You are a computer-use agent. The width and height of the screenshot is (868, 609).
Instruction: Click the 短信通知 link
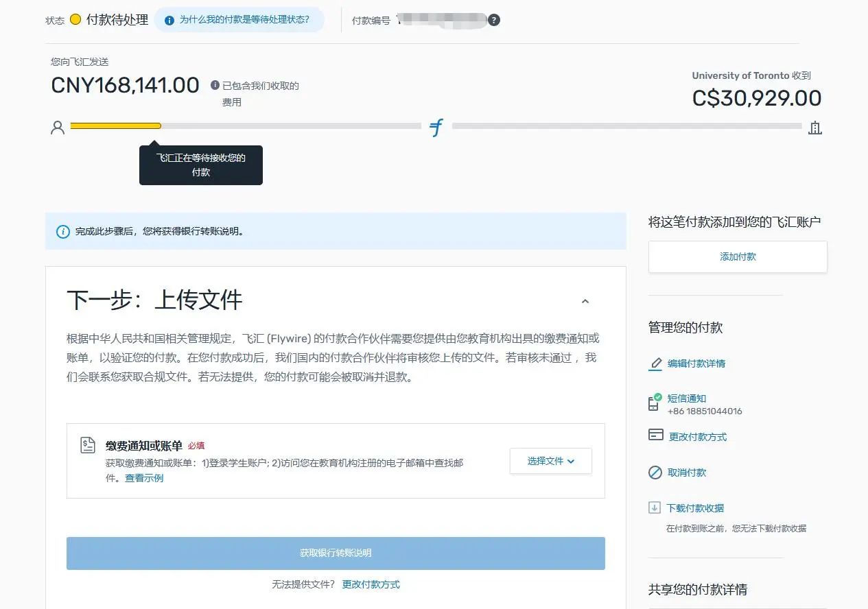tap(687, 398)
